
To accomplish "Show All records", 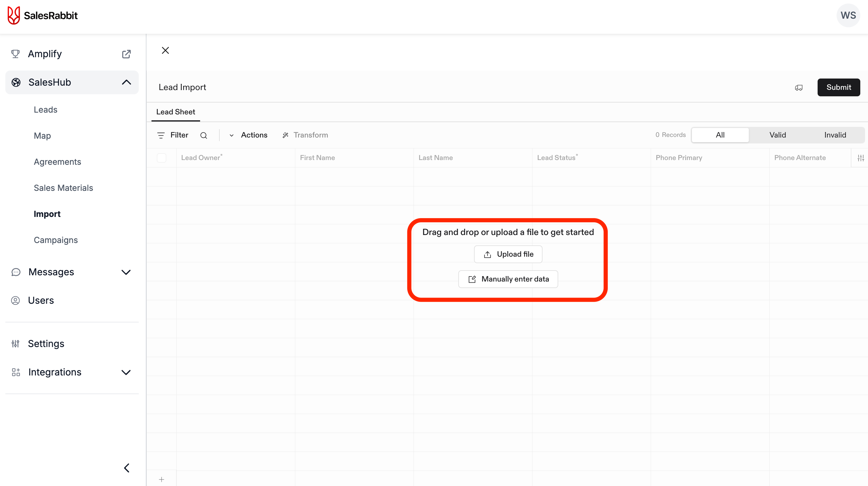I will coord(720,135).
